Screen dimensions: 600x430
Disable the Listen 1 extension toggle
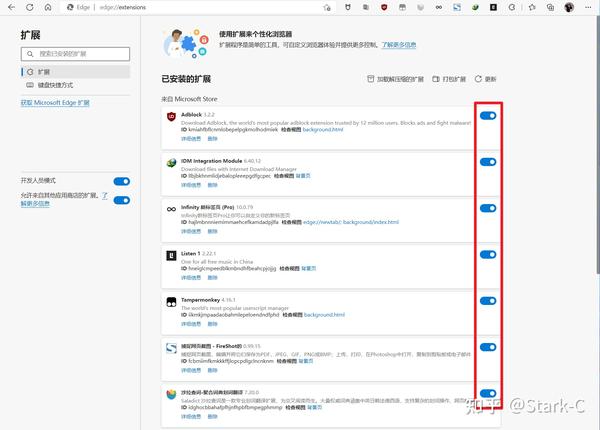[488, 254]
